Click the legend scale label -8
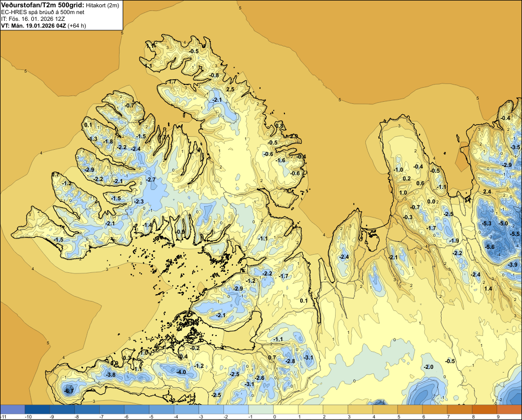Image resolution: width=522 pixels, height=420 pixels. 77,417
